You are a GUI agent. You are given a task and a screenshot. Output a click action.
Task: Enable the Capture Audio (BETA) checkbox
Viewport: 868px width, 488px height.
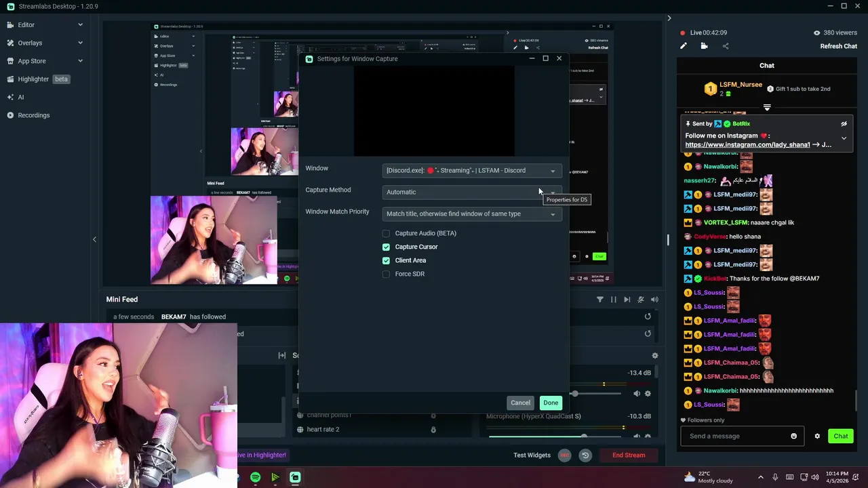tap(386, 233)
